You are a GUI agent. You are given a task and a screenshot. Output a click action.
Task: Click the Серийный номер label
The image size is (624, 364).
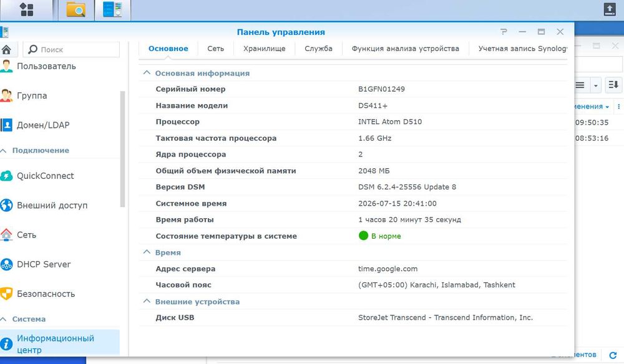(190, 89)
